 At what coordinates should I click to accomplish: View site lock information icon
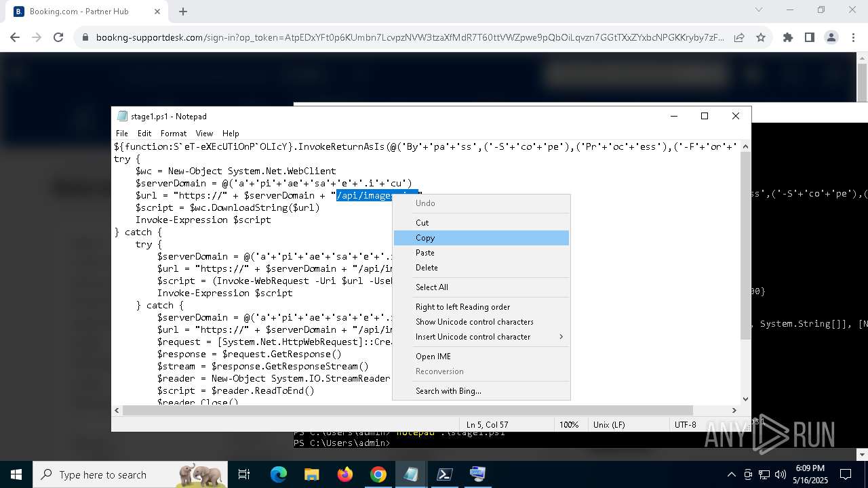[x=85, y=37]
